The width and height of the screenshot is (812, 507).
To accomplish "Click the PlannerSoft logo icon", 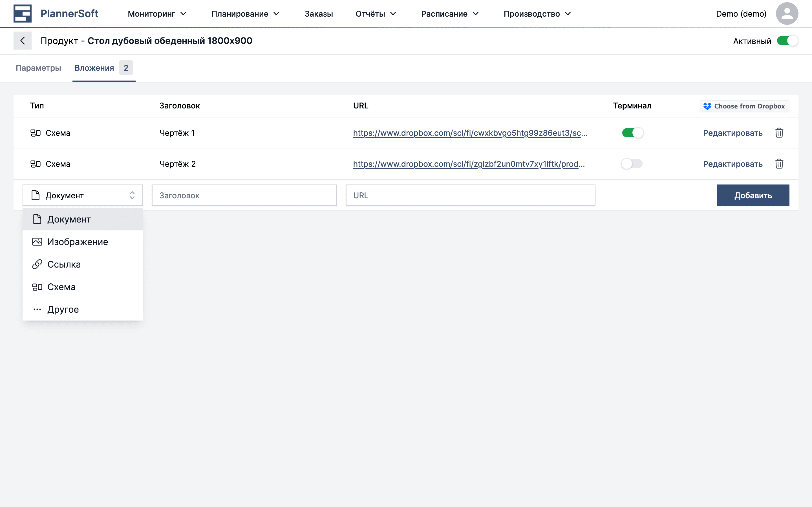I will 23,14.
